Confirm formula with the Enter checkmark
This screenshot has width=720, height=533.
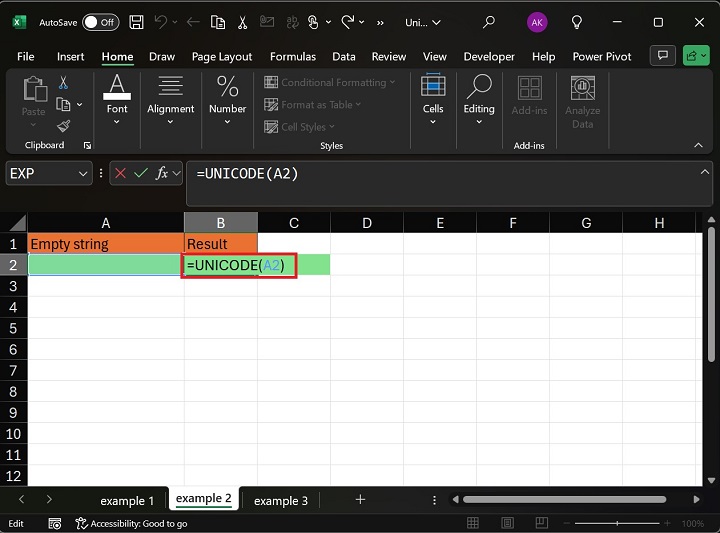141,173
